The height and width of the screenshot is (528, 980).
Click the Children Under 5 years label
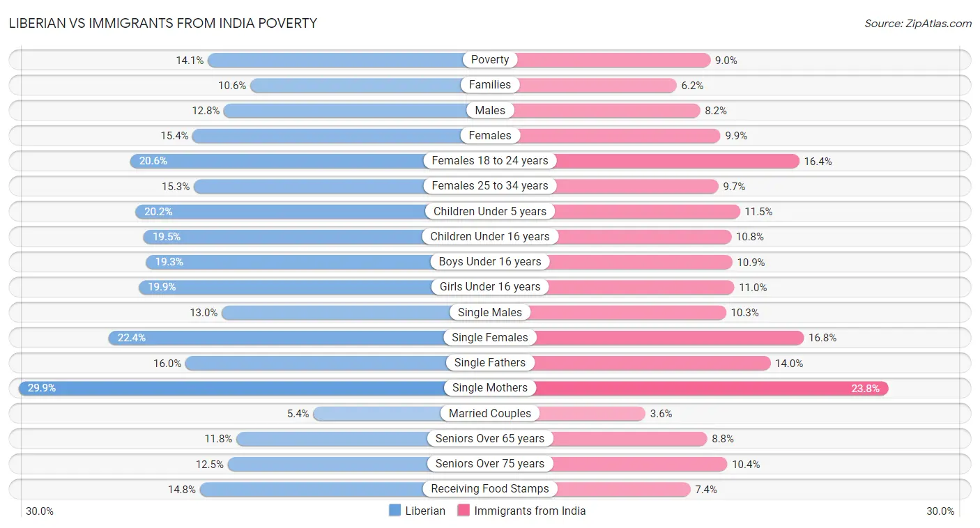pyautogui.click(x=490, y=211)
